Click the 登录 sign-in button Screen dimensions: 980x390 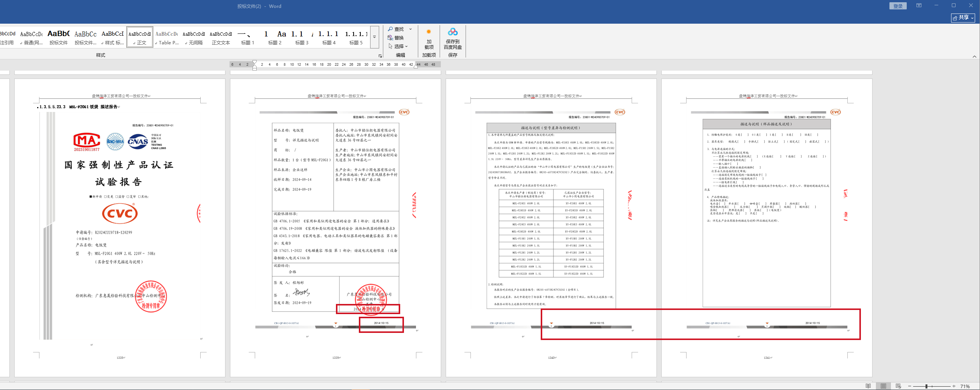click(898, 6)
